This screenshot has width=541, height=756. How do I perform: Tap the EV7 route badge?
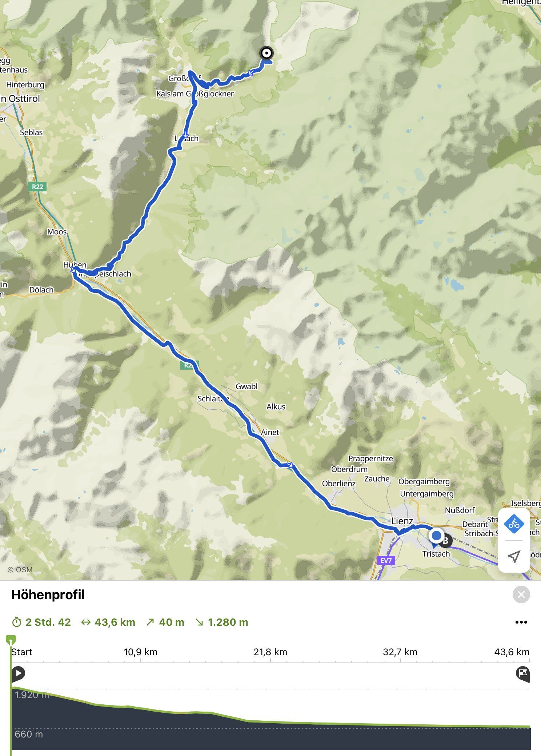[x=386, y=561]
